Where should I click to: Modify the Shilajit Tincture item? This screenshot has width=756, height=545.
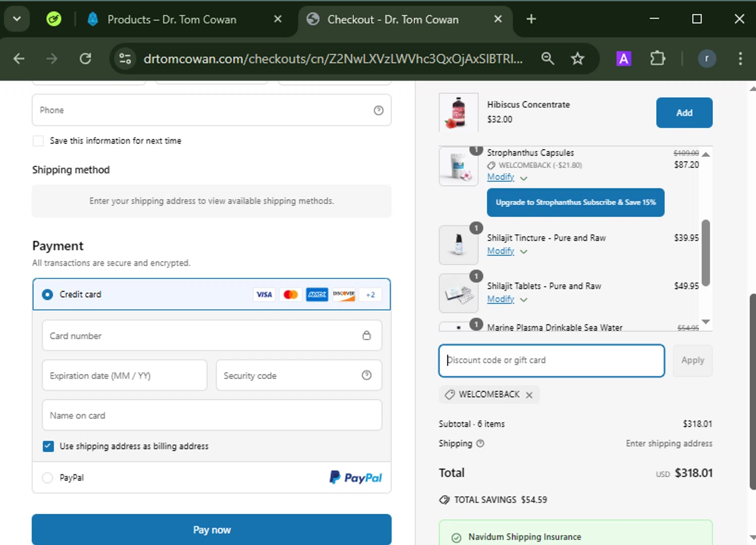coord(500,251)
